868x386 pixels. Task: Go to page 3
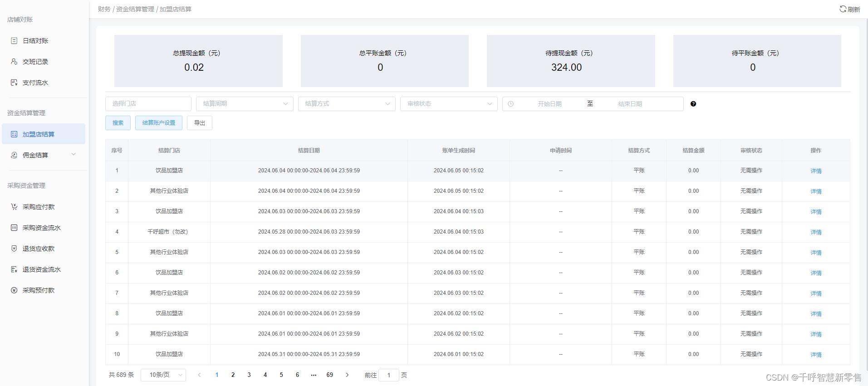249,375
